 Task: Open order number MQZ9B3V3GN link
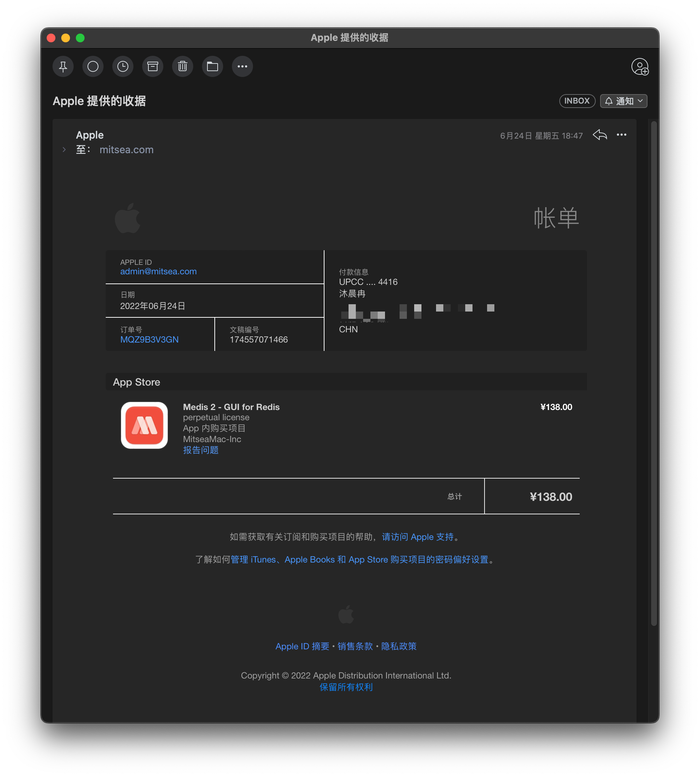pyautogui.click(x=149, y=339)
